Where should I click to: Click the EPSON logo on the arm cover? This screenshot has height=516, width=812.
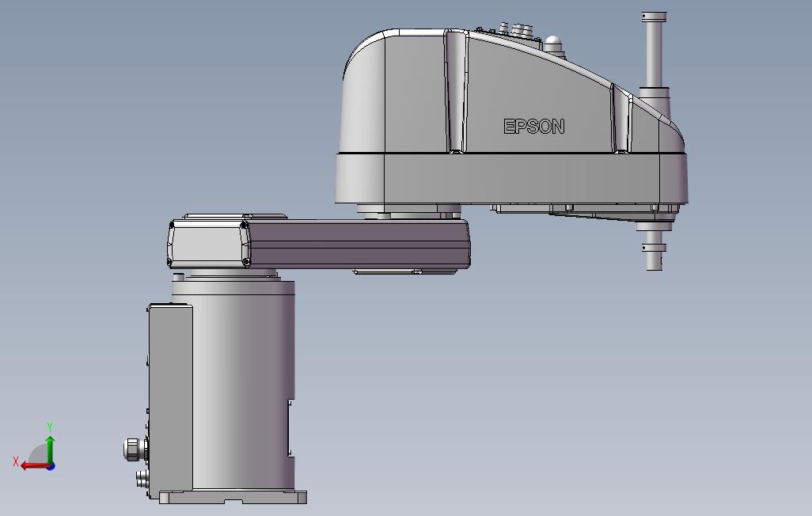pyautogui.click(x=534, y=127)
